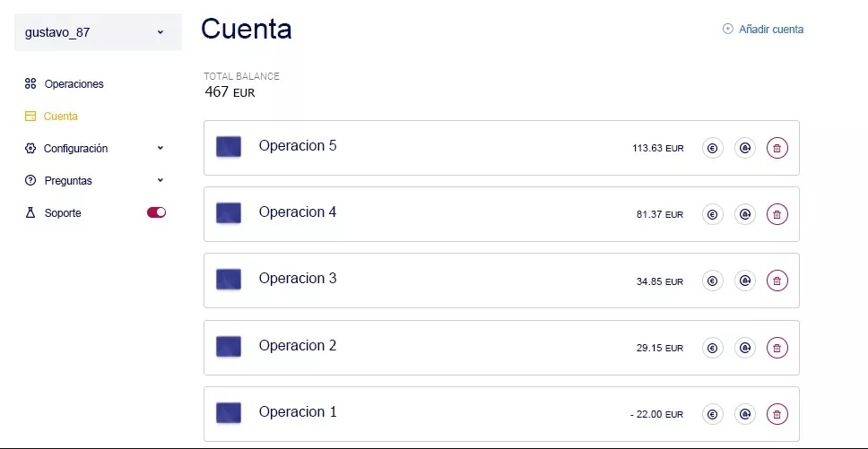Remove Operacion 1 via trash icon
The image size is (868, 449).
coord(777,414)
